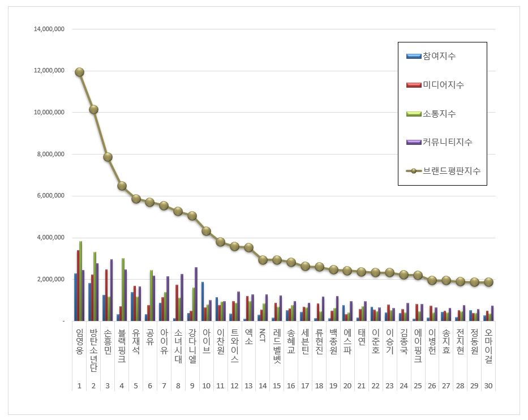
Task: Select the 전지현 category label
Action: (x=461, y=341)
